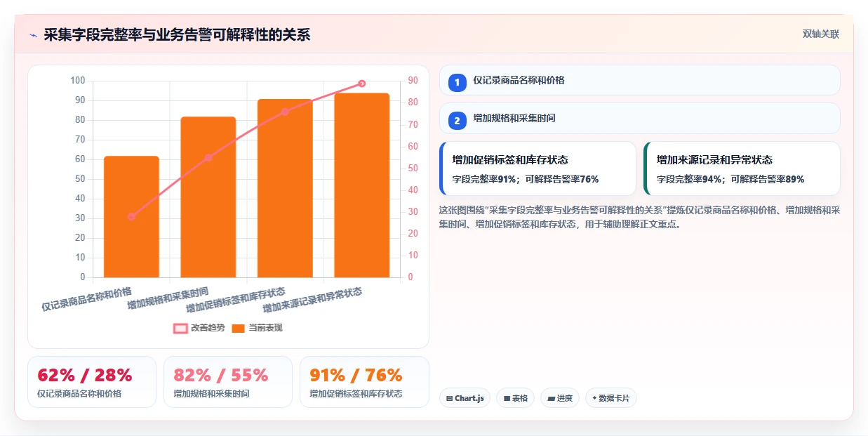Click the text 字段完整率94%；可解释告警率89%
The width and height of the screenshot is (868, 436).
coord(730,179)
